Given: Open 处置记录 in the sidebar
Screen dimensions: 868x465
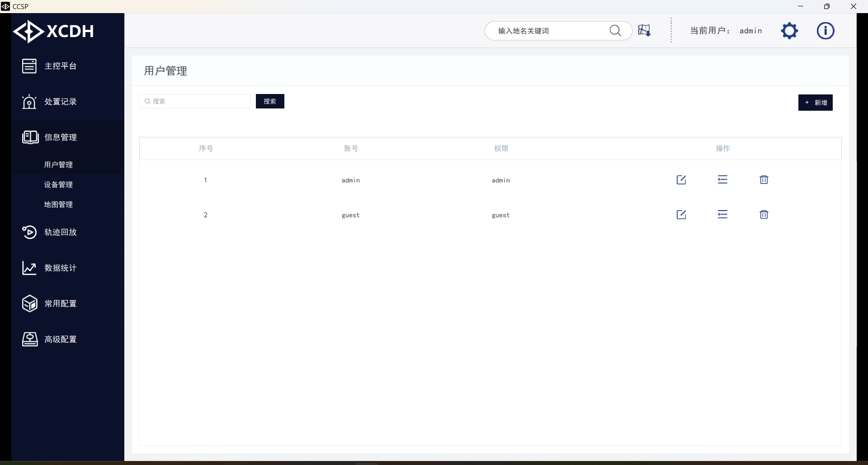Looking at the screenshot, I should 61,102.
